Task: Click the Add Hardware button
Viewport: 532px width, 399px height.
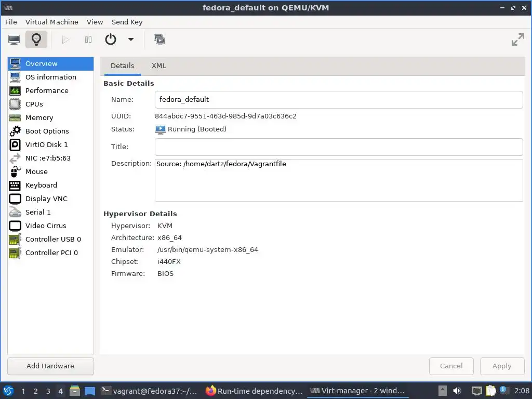Action: coord(50,366)
